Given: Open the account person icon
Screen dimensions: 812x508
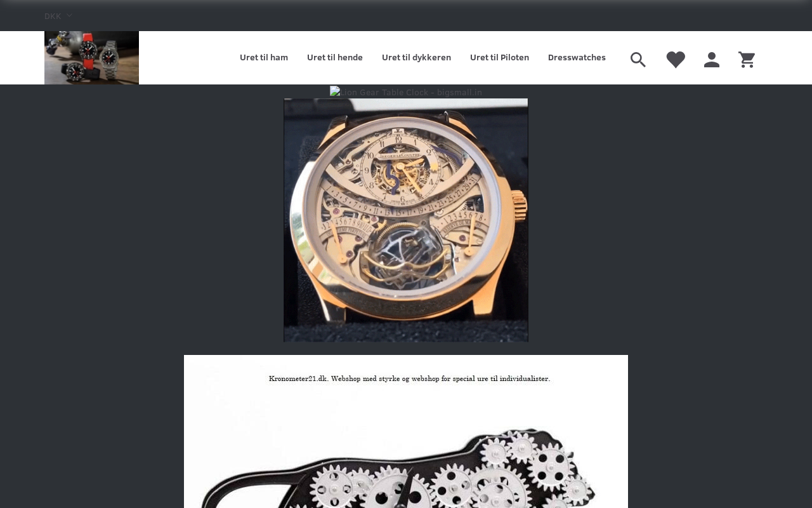Looking at the screenshot, I should (x=712, y=60).
